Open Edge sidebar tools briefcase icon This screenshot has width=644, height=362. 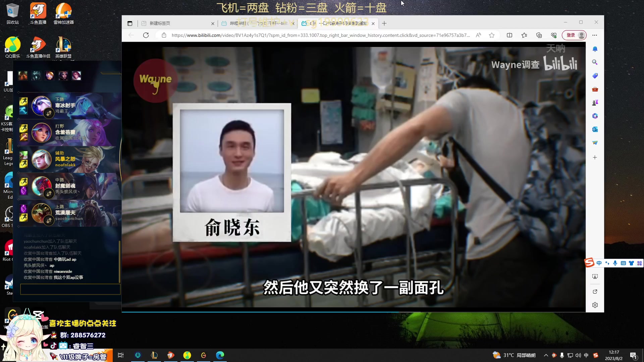coord(595,89)
